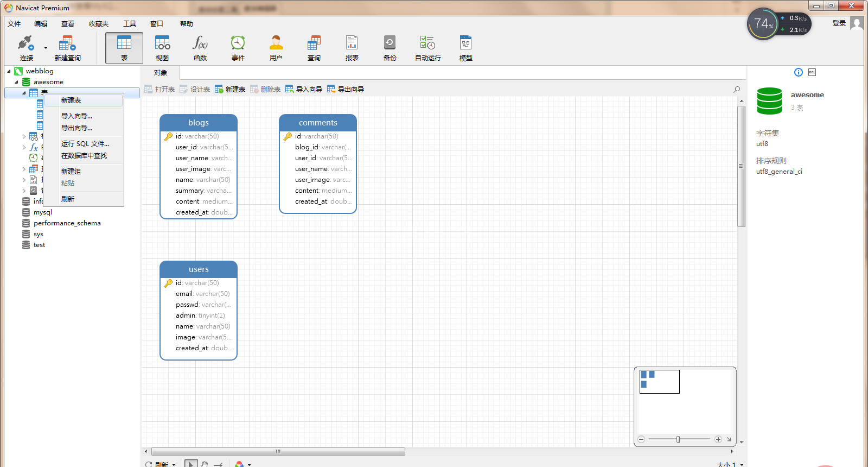Image resolution: width=868 pixels, height=467 pixels.
Task: Open the 工具 menu
Action: point(130,23)
